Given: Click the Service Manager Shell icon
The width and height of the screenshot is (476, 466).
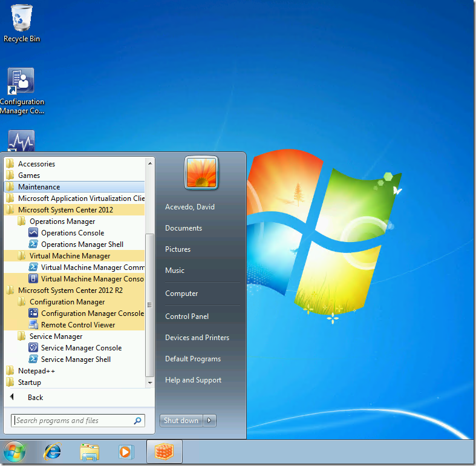Looking at the screenshot, I should (x=33, y=359).
